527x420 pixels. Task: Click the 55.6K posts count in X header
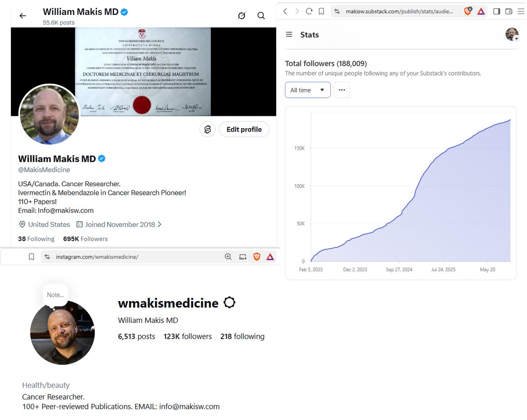point(58,22)
